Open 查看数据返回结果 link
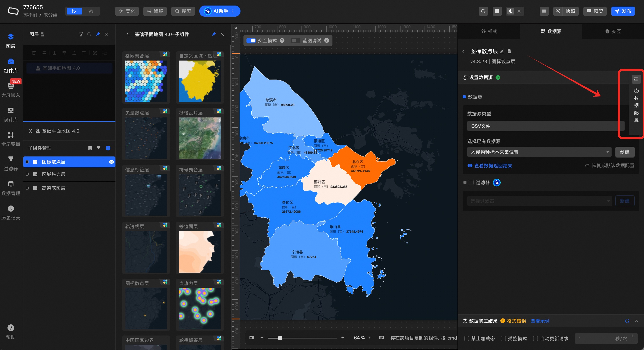 coord(493,165)
